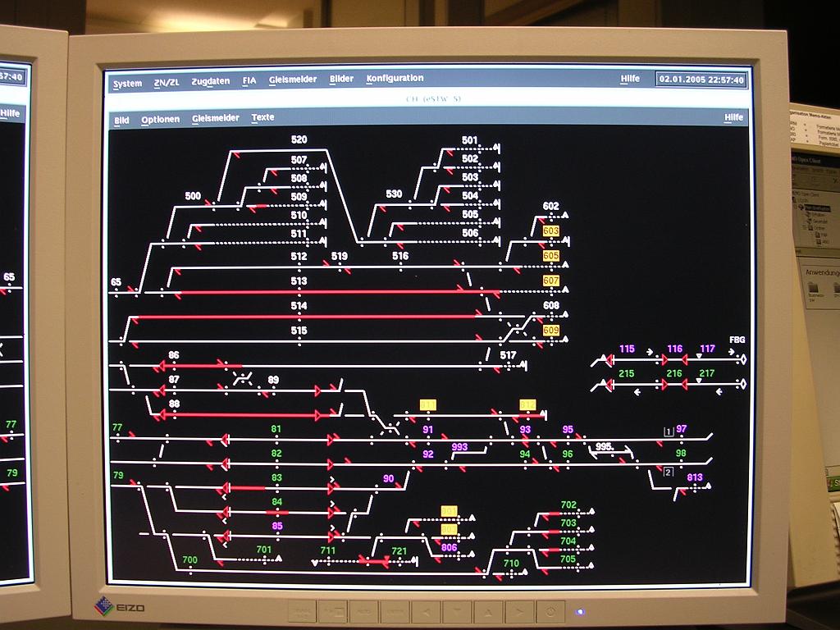Open the System menu
The image size is (840, 630).
[x=127, y=83]
